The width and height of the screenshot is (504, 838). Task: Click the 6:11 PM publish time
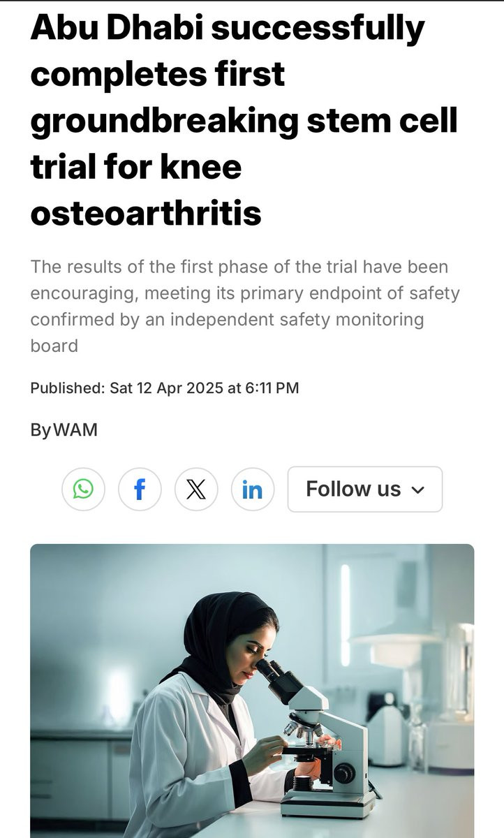point(272,388)
